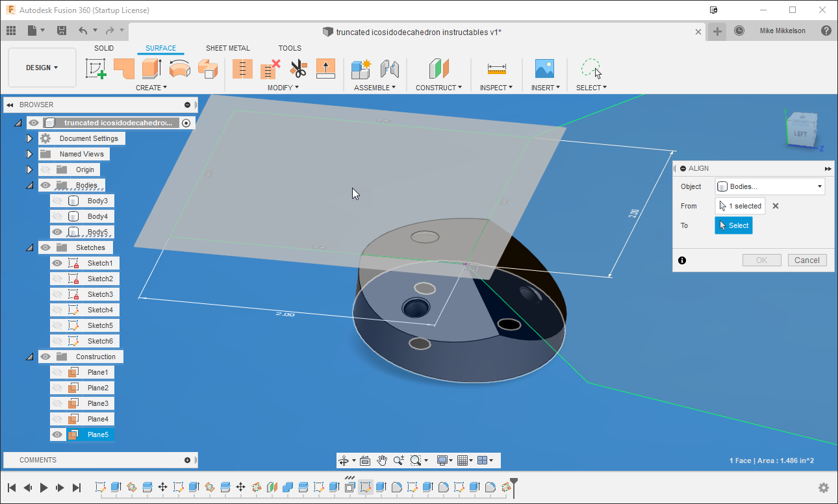
Task: Select the Pan tool in navigation bar
Action: point(383,460)
